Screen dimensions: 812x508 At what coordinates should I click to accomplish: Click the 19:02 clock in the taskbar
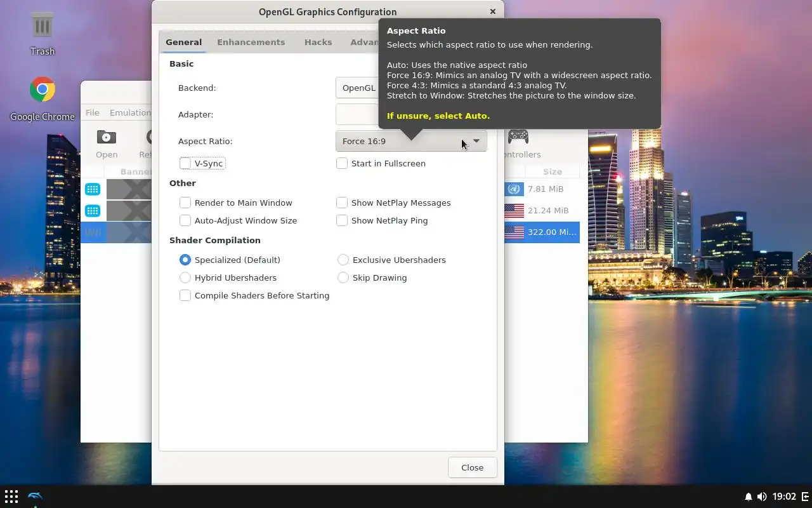point(785,497)
